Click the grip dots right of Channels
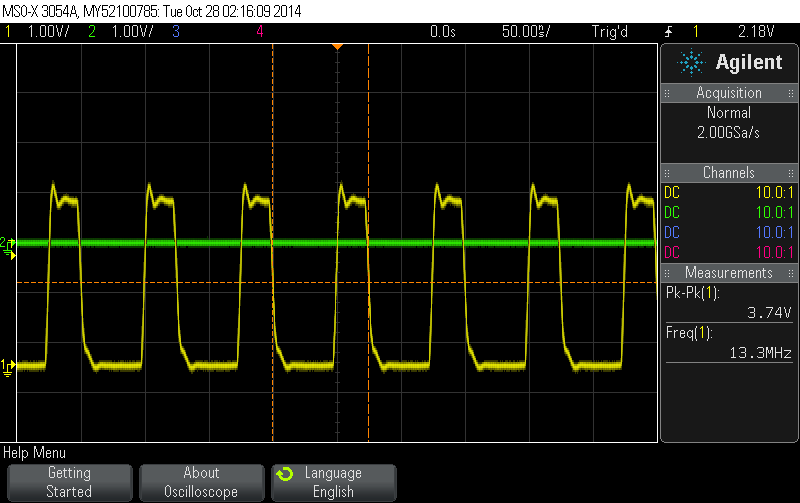This screenshot has width=800, height=503. (791, 173)
